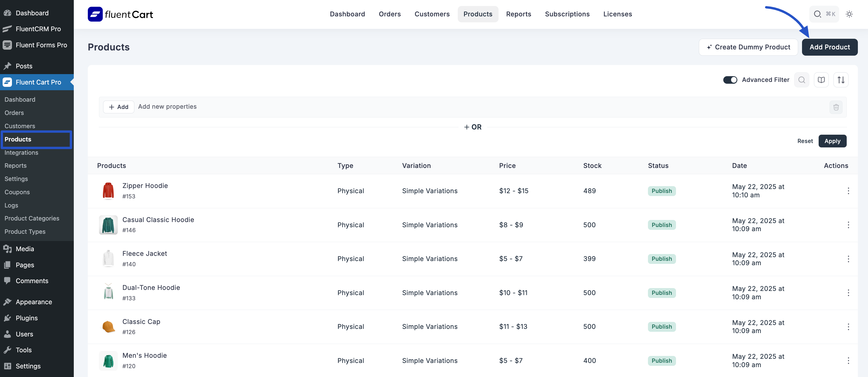868x377 pixels.
Task: Click the filter search magnifier next to Advanced Filter
Action: point(801,80)
